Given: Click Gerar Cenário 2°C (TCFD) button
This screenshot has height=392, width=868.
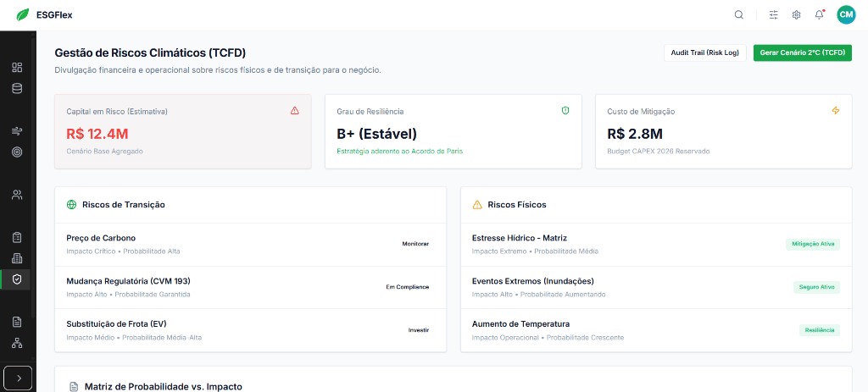Looking at the screenshot, I should 802,52.
